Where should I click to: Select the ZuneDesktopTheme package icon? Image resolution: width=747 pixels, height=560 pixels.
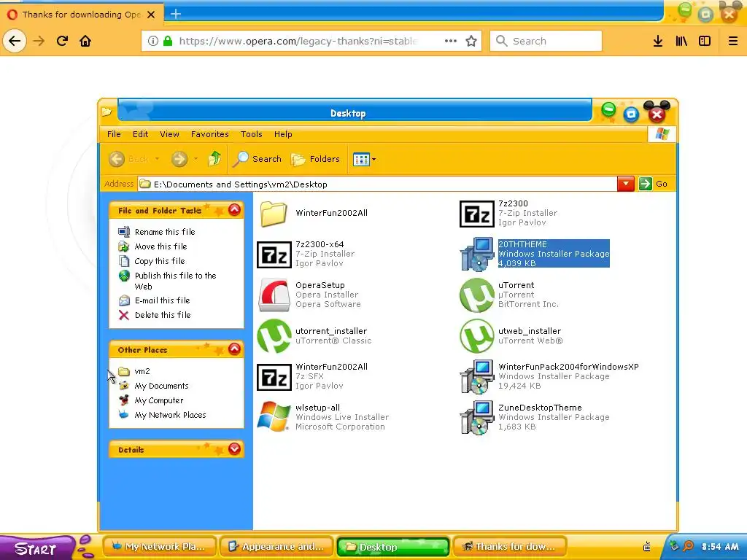[477, 418]
